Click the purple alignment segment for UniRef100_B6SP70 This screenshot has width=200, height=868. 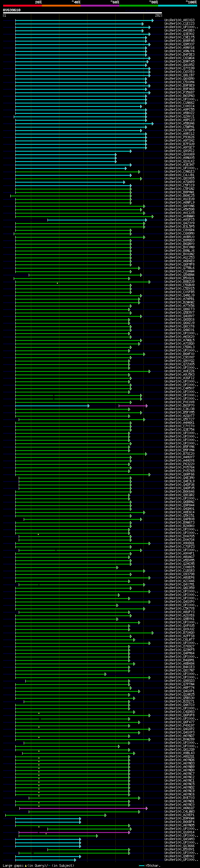click(x=133, y=406)
